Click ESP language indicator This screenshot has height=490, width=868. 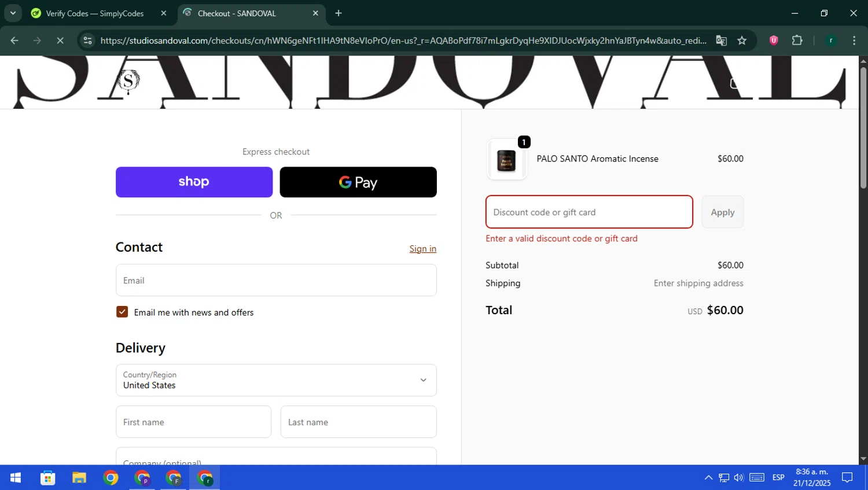tap(778, 478)
